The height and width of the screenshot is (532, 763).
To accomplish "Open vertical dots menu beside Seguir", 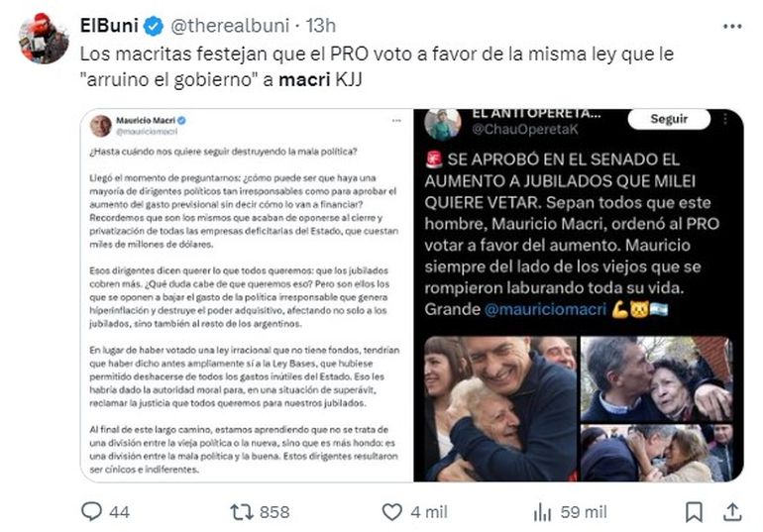I will pos(725,119).
